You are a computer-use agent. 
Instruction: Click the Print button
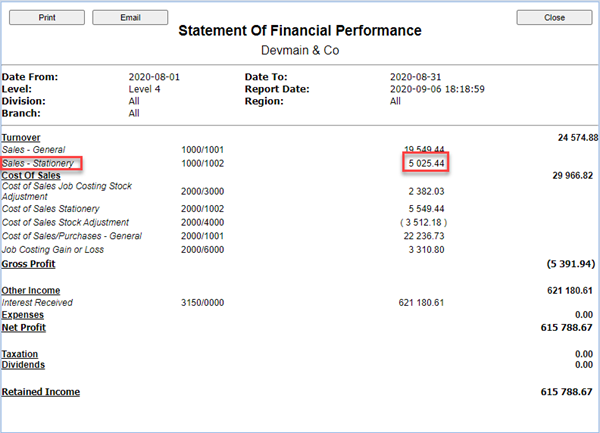(47, 18)
